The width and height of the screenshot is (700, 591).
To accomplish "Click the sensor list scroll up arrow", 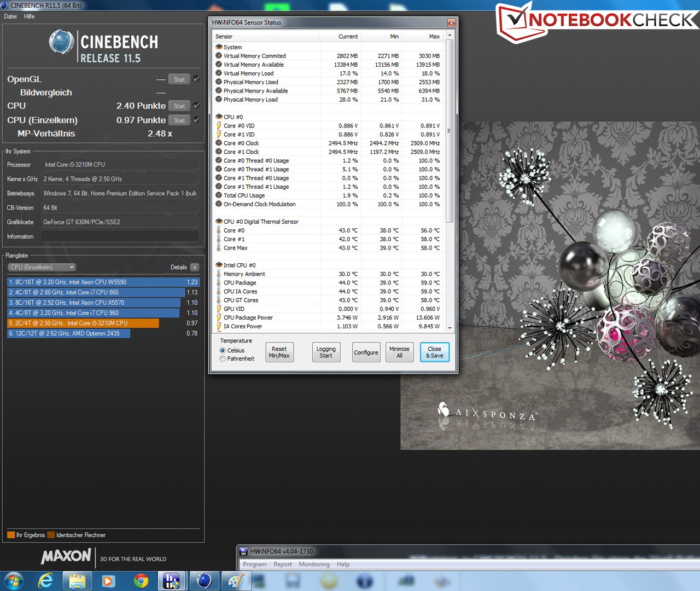I will pyautogui.click(x=450, y=36).
